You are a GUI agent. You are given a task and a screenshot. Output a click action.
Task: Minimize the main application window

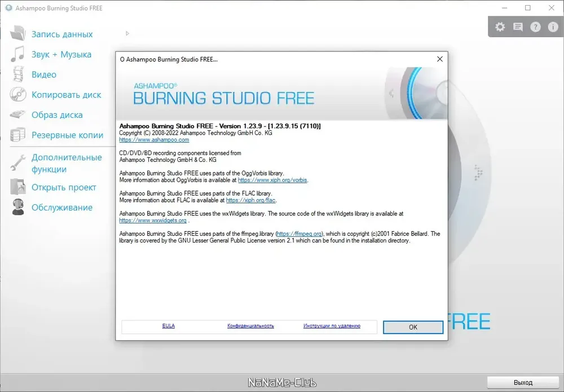pyautogui.click(x=504, y=8)
